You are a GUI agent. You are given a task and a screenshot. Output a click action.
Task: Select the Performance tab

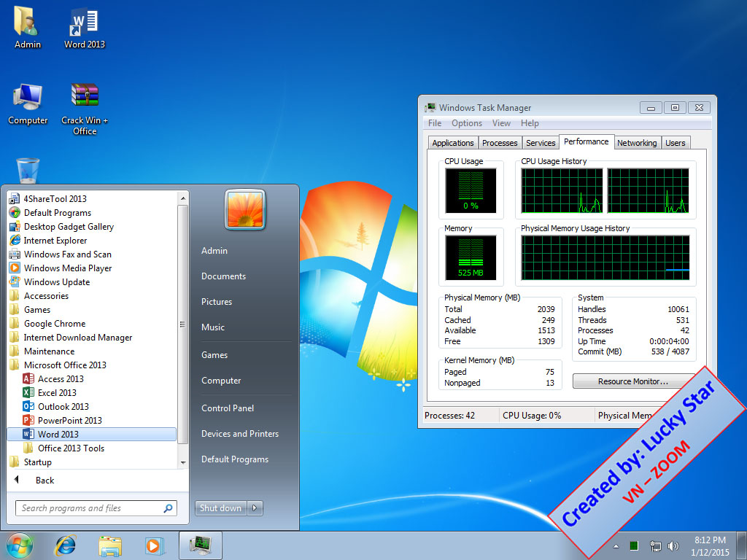(x=586, y=141)
